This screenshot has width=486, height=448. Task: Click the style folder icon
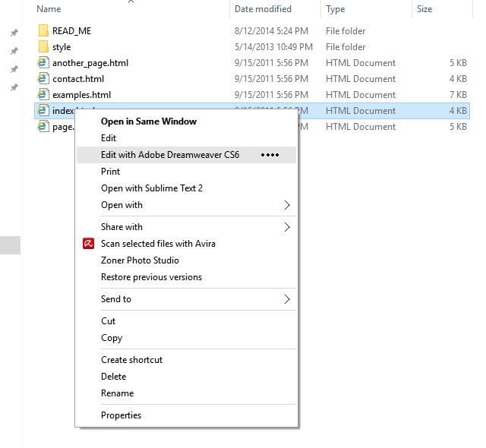coord(43,47)
